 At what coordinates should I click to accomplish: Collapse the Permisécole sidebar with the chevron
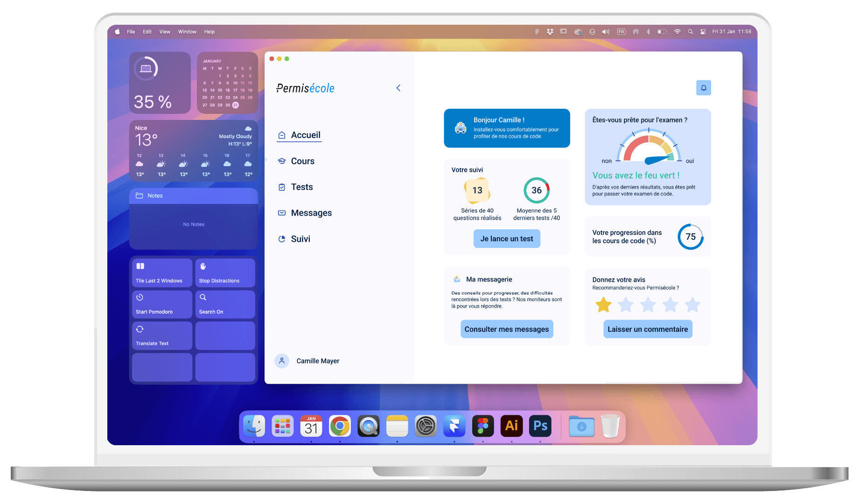(x=398, y=88)
